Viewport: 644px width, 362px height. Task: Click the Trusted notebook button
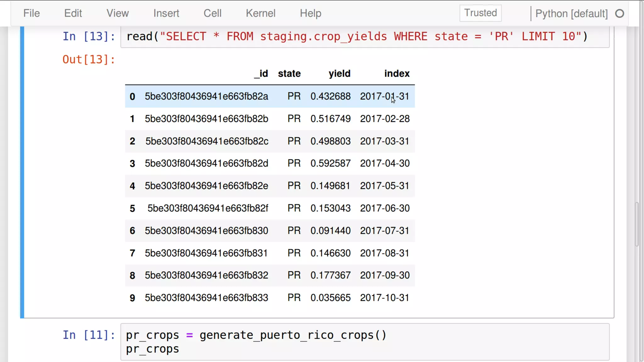(x=480, y=13)
